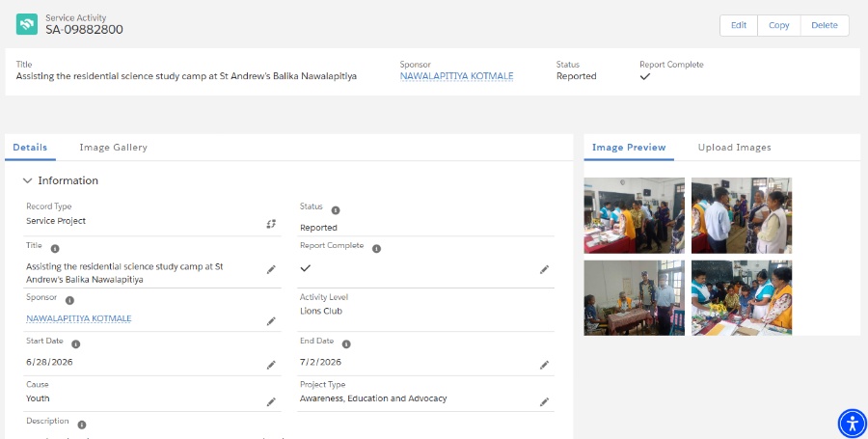Viewport: 868px width, 439px height.
Task: Edit the Report Complete pencil icon
Action: pyautogui.click(x=544, y=269)
